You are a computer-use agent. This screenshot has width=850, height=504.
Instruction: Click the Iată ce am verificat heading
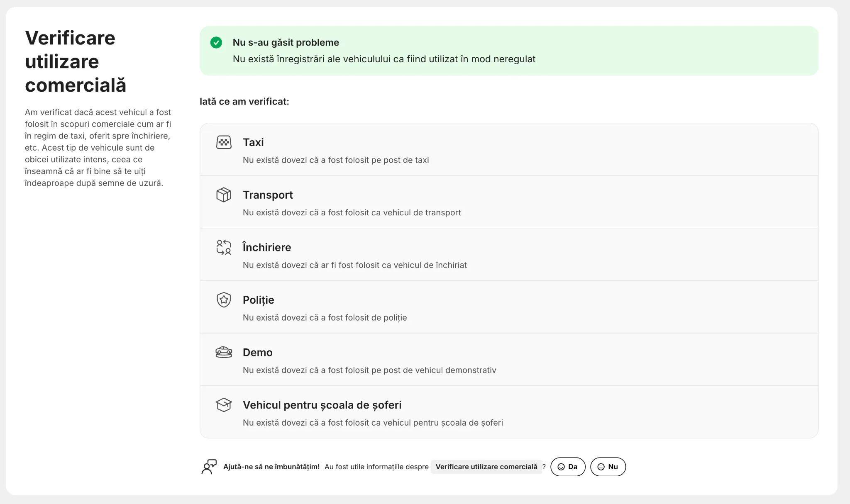click(244, 101)
